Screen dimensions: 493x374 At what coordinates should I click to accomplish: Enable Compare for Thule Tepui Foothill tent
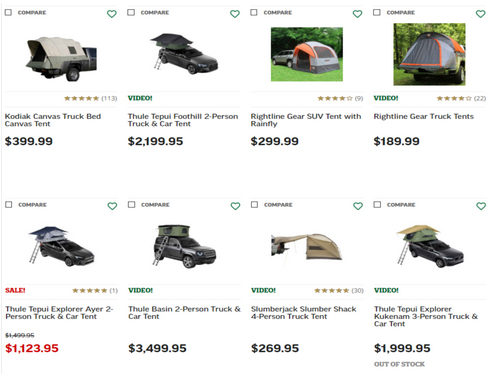pos(131,12)
